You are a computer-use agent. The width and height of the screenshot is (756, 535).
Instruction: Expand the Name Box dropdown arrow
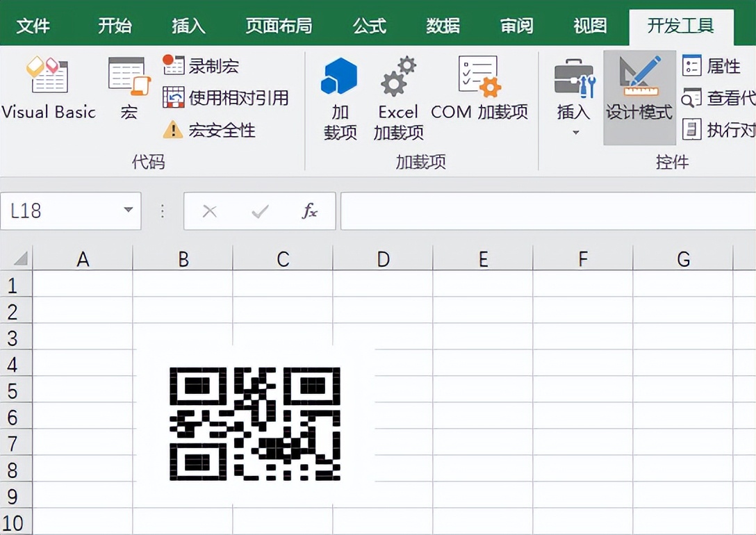coord(129,210)
